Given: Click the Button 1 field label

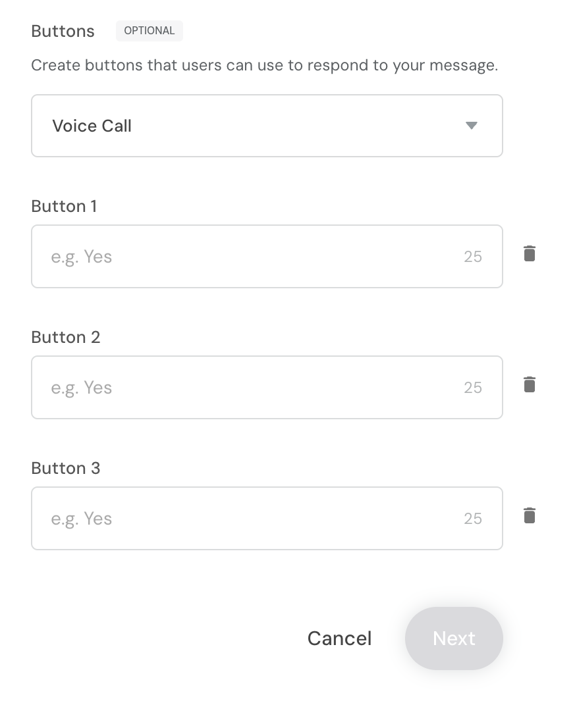Looking at the screenshot, I should (64, 206).
